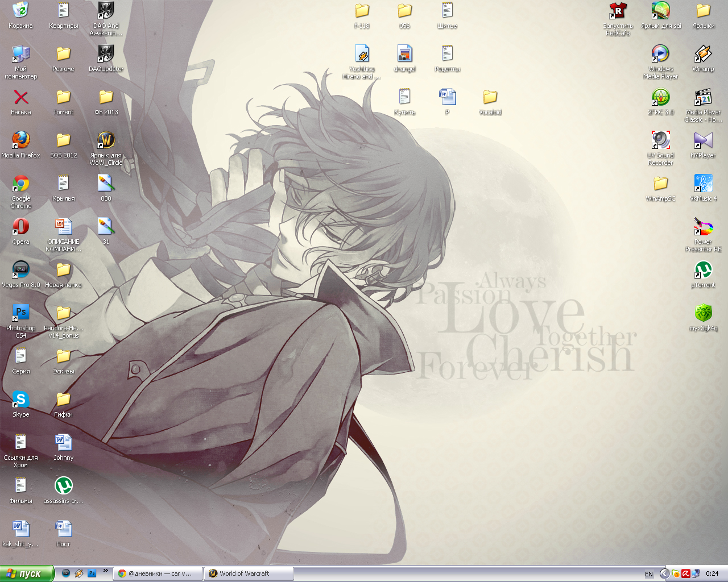Click the Skype desktop icon

21,400
